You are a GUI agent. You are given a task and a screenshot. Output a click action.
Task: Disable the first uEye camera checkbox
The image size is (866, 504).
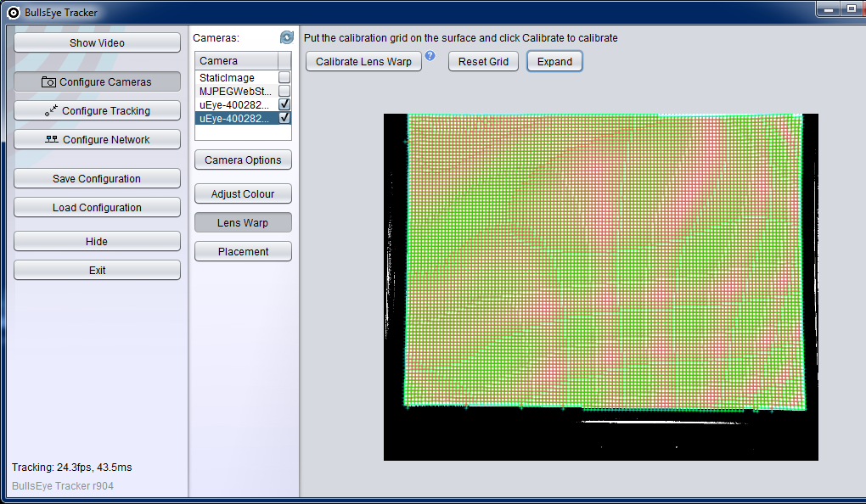point(284,104)
